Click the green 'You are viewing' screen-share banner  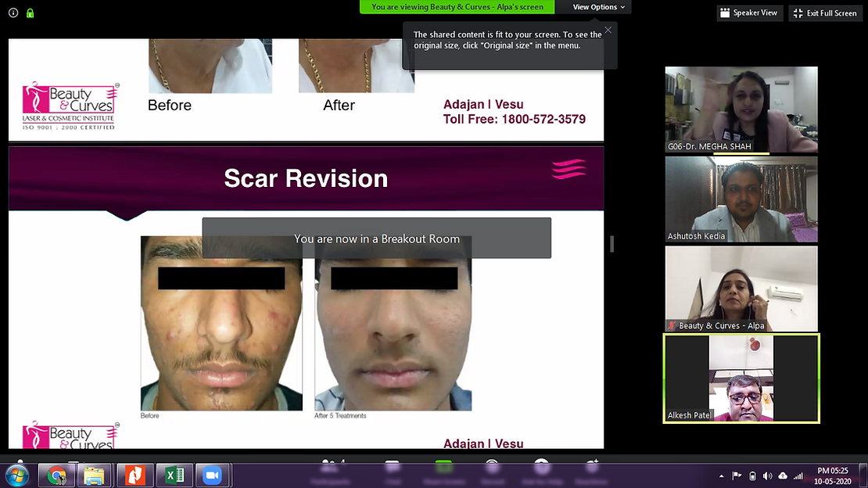pyautogui.click(x=457, y=7)
